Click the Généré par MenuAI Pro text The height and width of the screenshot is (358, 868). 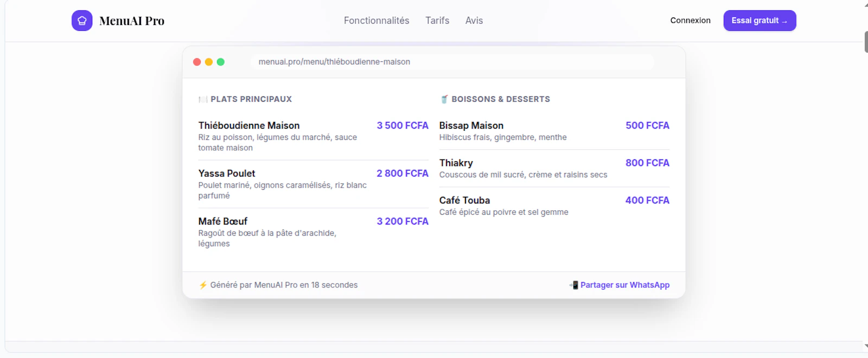284,285
